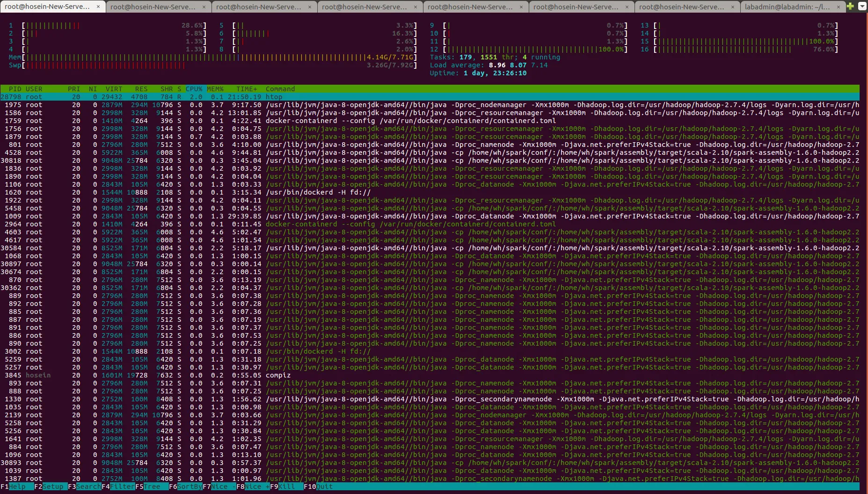Open the tab list dropdown arrow
868x494 pixels.
point(862,7)
